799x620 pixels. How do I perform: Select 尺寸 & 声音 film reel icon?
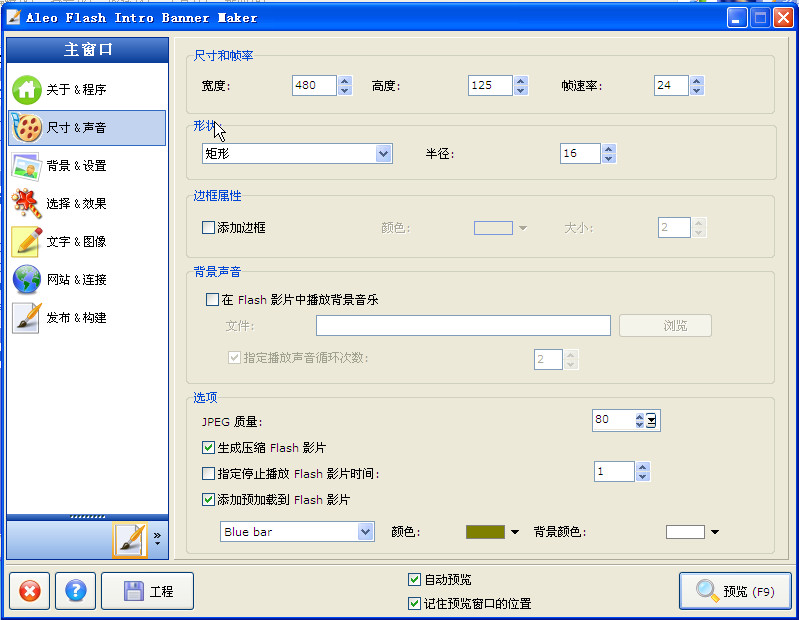tap(26, 127)
